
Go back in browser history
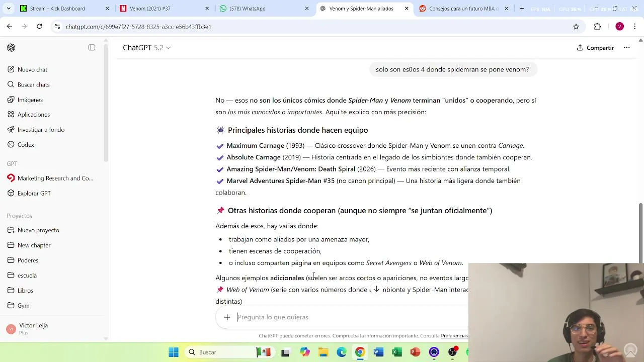(9, 27)
